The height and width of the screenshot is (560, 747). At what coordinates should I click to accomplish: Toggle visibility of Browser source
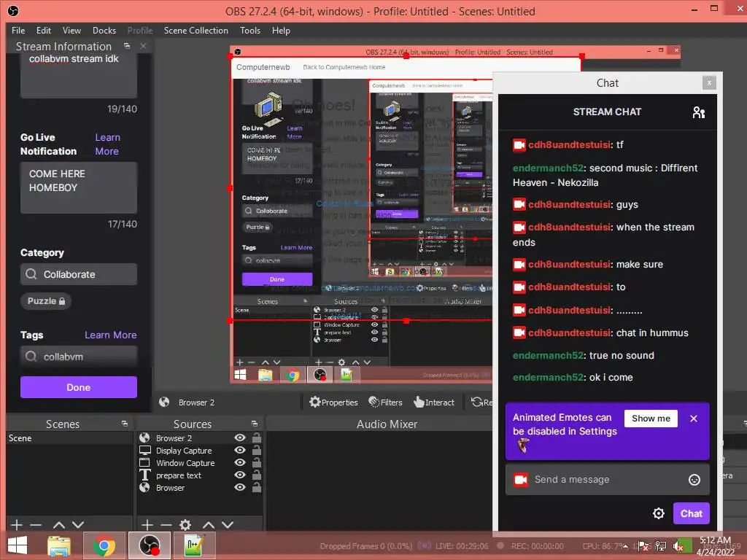click(240, 487)
